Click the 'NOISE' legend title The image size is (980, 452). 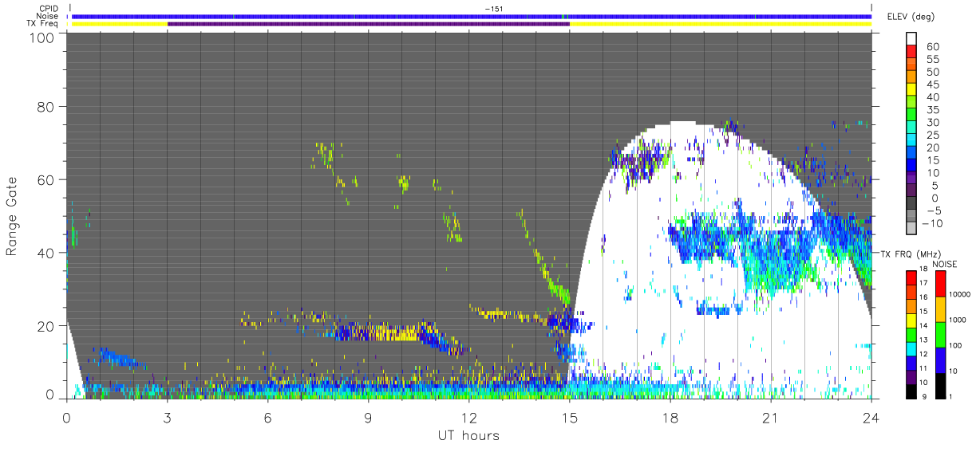coord(944,264)
